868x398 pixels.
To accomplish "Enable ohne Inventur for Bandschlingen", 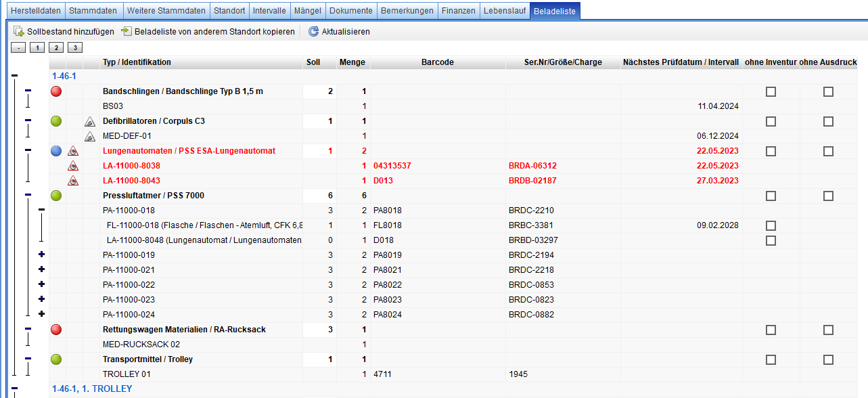I will pyautogui.click(x=771, y=92).
